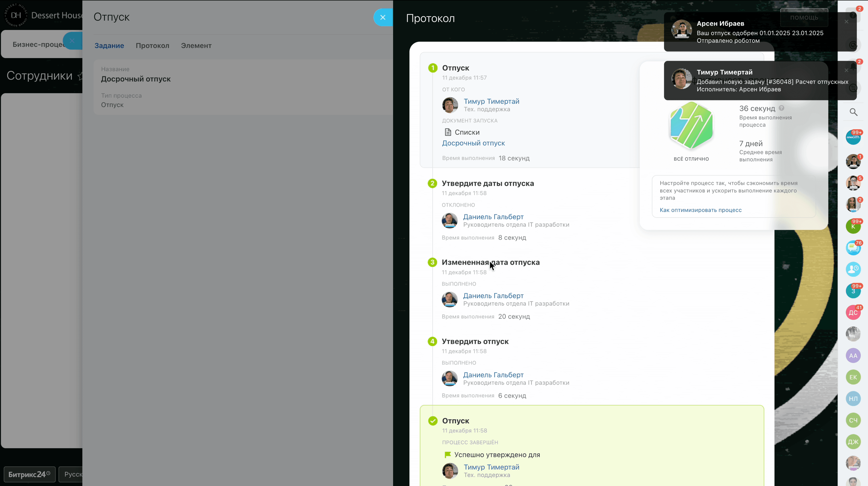Open the amoCRM chat in the sidebar
This screenshot has height=486, width=868.
pyautogui.click(x=853, y=137)
